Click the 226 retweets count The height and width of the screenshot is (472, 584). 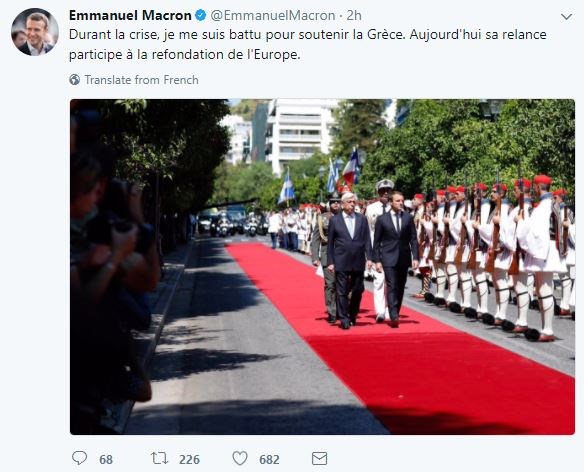pos(189,459)
